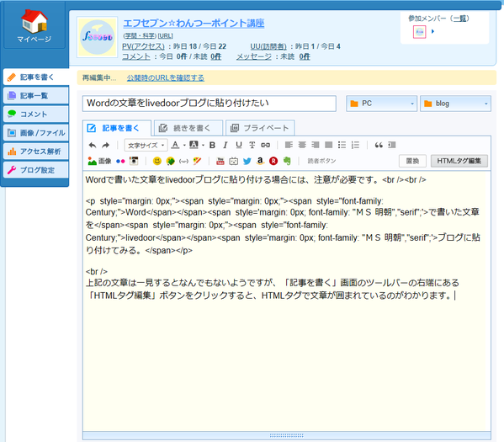Image resolution: width=504 pixels, height=442 pixels.
Task: Open 記事を書く in the sidebar
Action: 36,77
